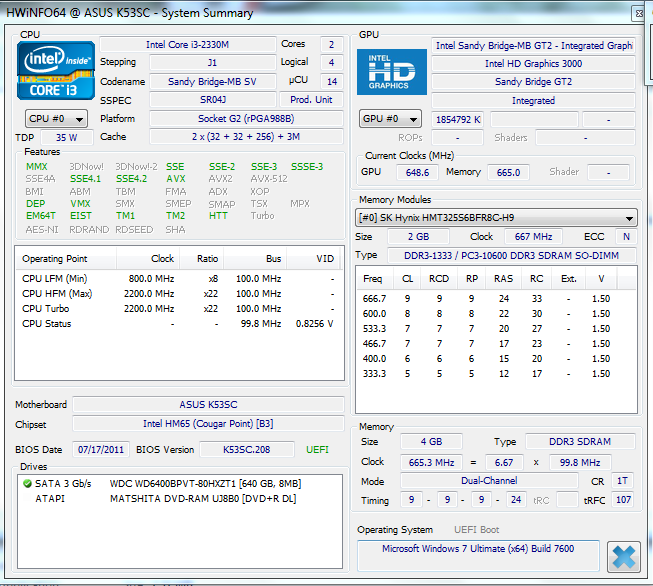Click the ASUS K53SC motherboard field
This screenshot has width=653, height=586.
206,405
